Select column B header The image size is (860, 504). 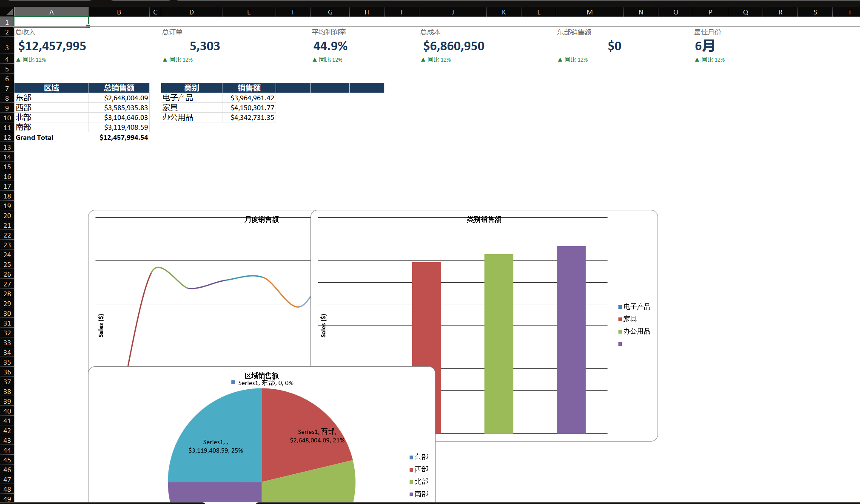point(119,12)
